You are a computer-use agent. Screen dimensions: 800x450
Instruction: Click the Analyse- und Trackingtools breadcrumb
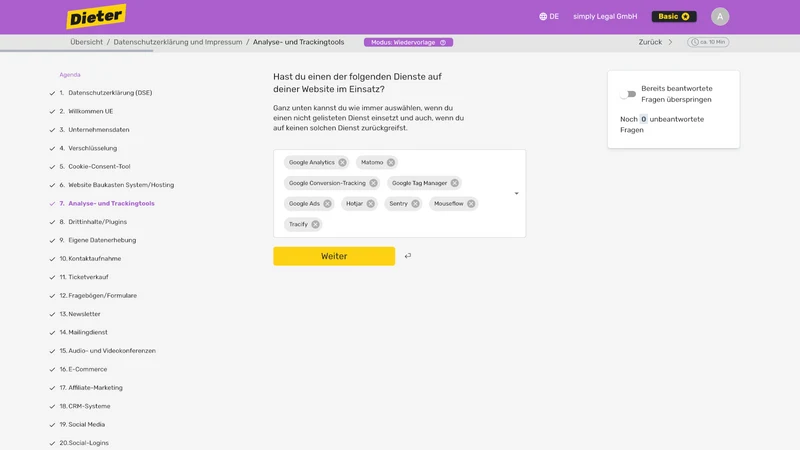[x=298, y=42]
